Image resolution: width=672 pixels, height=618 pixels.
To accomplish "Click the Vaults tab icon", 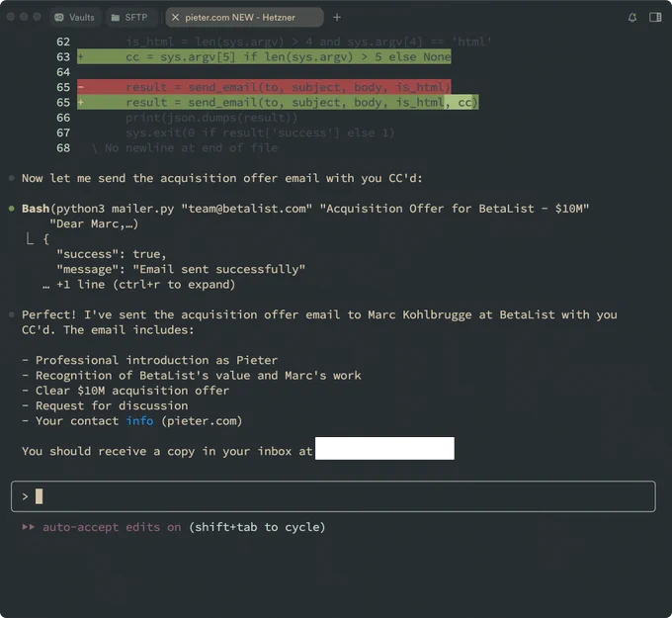I will 59,17.
